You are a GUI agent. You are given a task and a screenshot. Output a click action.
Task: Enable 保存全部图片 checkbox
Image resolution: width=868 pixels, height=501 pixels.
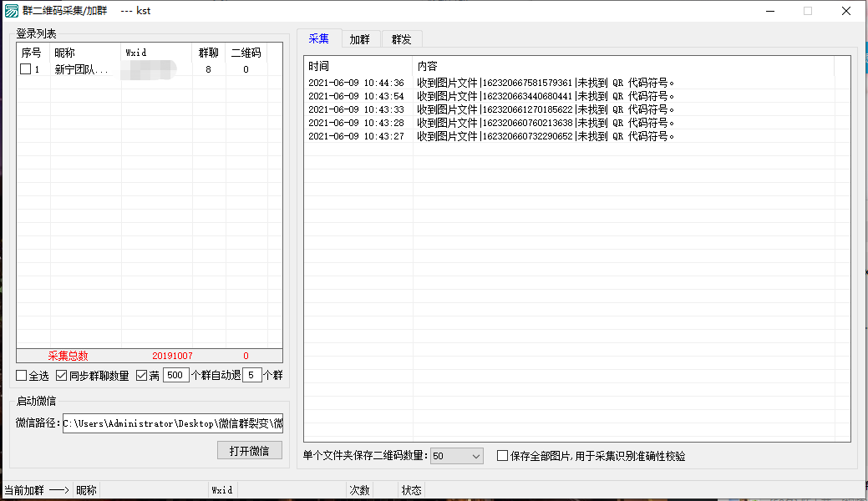point(503,456)
